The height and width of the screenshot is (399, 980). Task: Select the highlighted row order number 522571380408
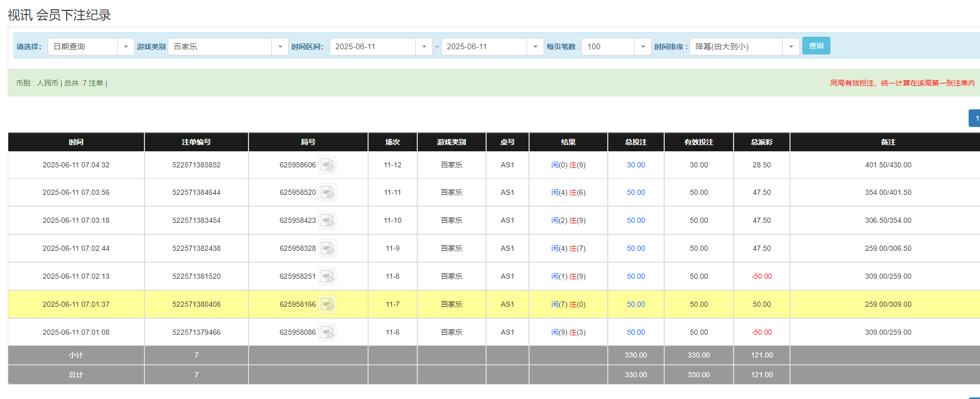click(196, 305)
